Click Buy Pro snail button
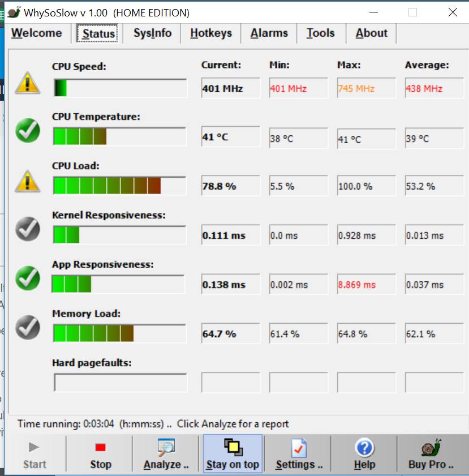 [x=431, y=454]
